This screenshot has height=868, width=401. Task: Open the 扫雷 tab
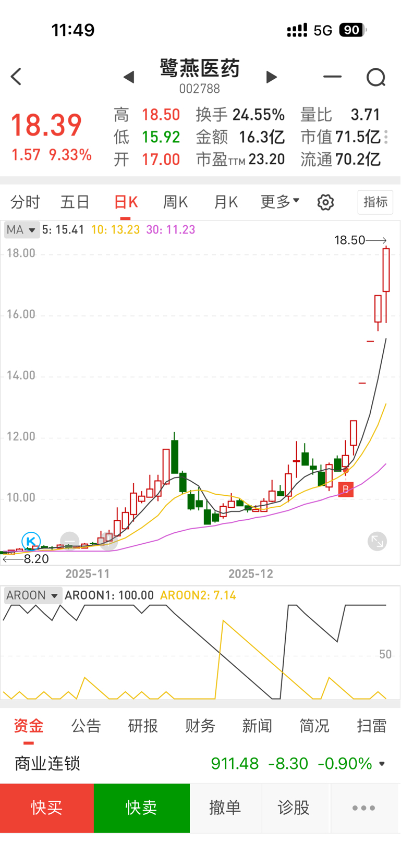(x=372, y=726)
